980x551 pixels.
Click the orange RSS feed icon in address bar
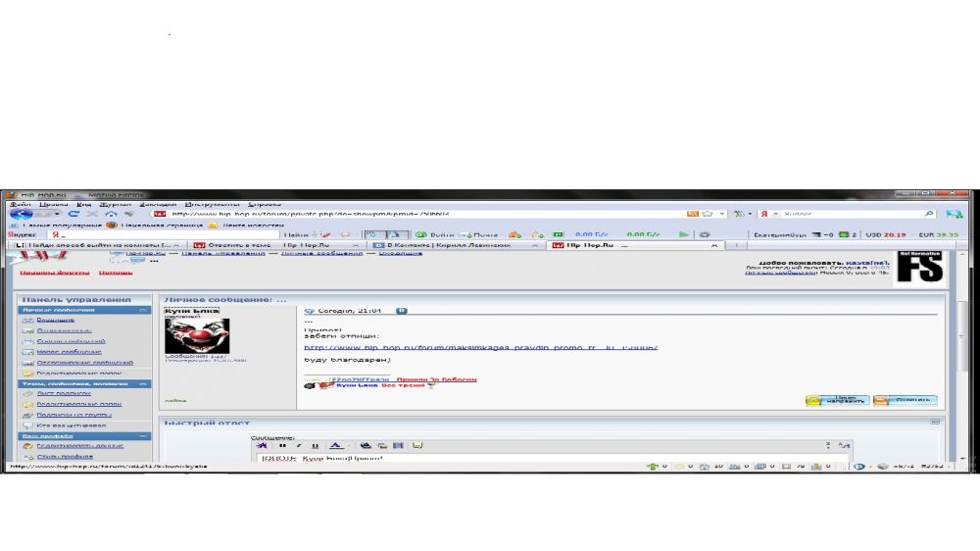[693, 214]
